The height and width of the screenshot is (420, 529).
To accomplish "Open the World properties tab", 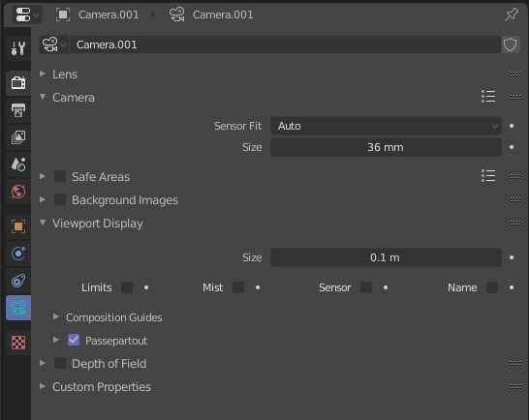I will (18, 192).
